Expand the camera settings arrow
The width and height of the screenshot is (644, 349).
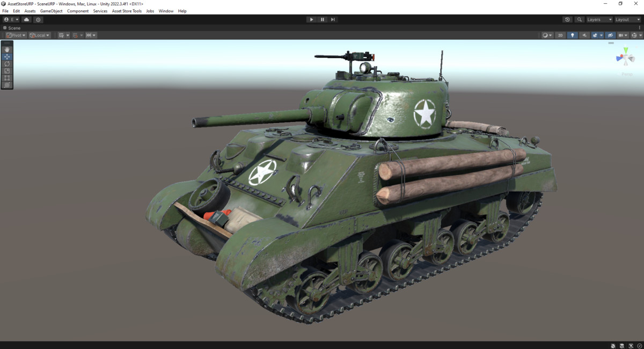click(626, 35)
